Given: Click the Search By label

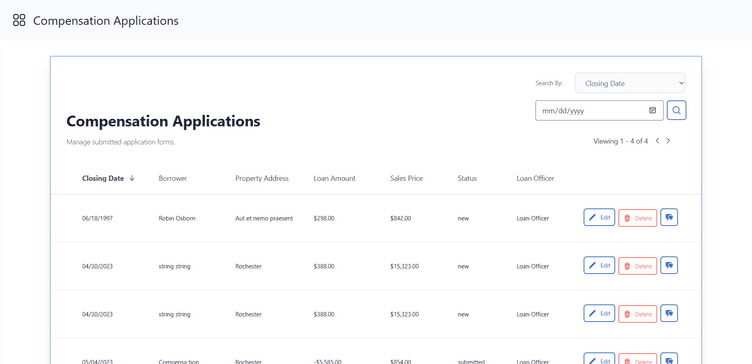Looking at the screenshot, I should click(x=549, y=83).
